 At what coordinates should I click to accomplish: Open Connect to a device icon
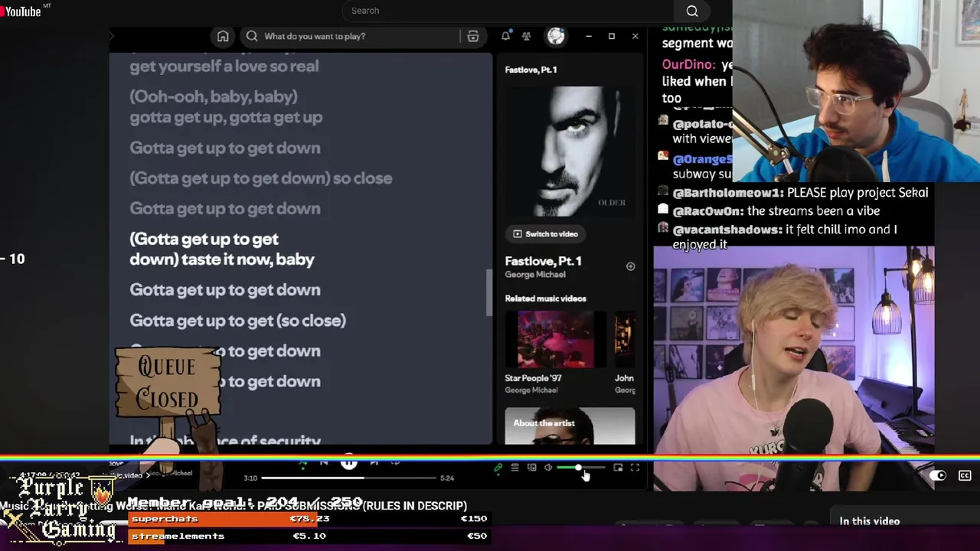point(531,468)
